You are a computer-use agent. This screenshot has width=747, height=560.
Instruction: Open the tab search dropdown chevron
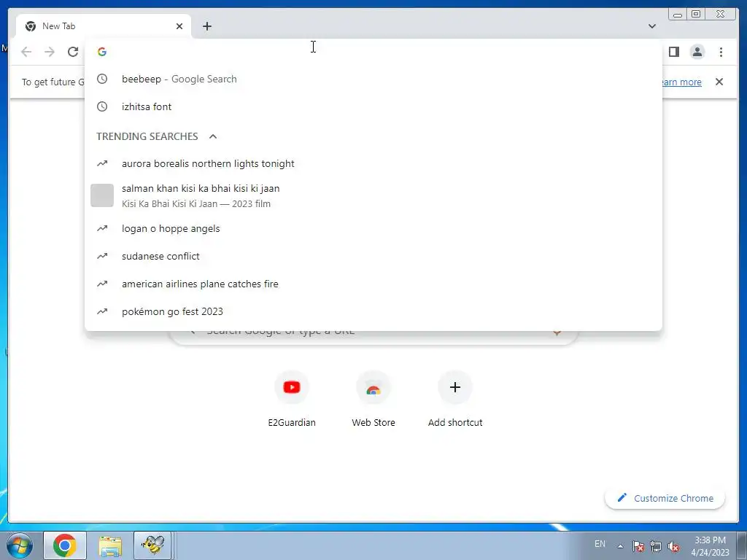coord(651,26)
